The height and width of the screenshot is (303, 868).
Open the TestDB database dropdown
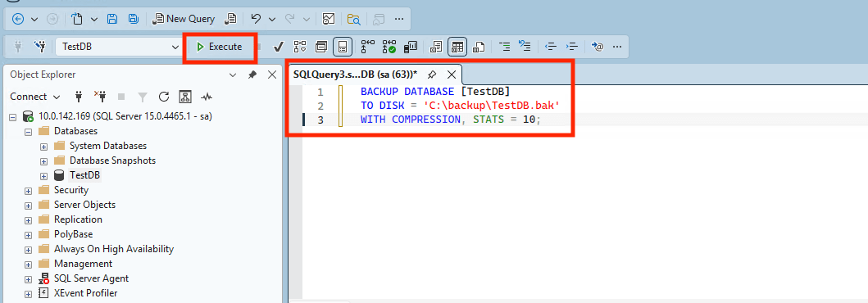point(118,47)
